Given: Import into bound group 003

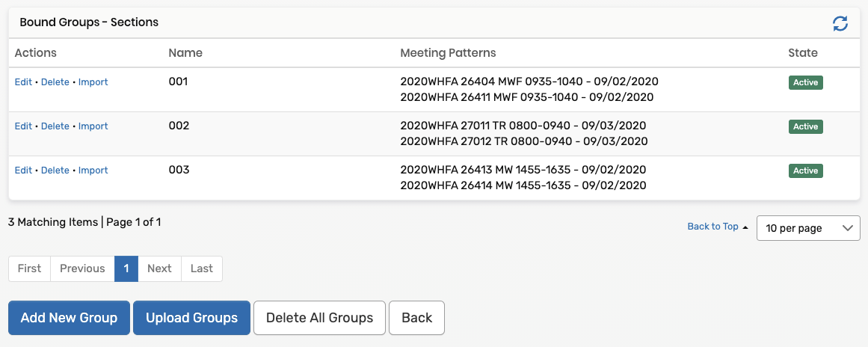Looking at the screenshot, I should click(93, 171).
